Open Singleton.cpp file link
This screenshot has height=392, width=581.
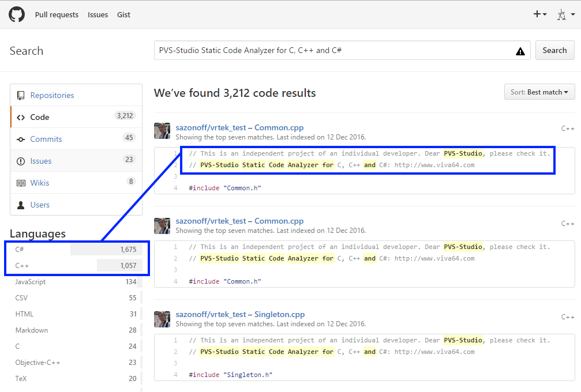pos(279,314)
